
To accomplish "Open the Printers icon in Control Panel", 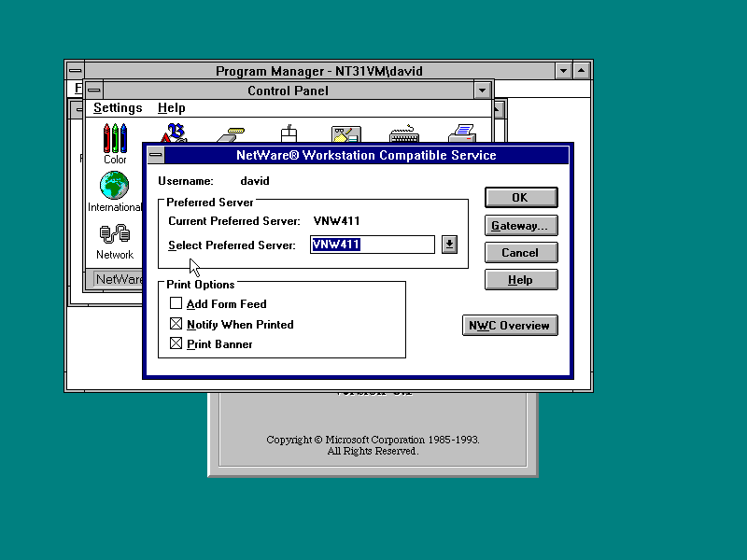I will (461, 133).
